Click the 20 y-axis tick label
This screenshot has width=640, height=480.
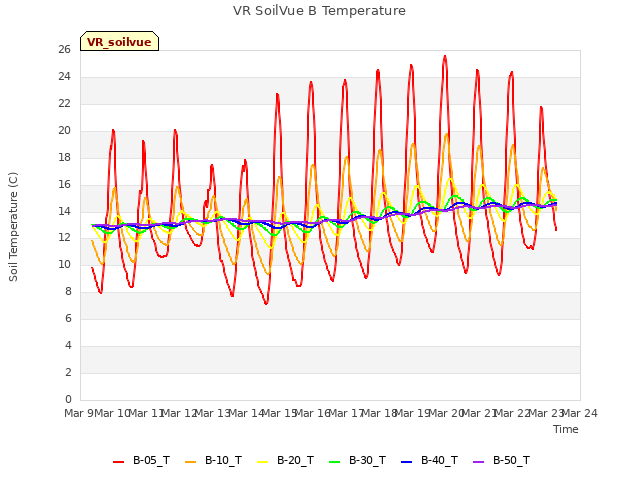coord(64,131)
